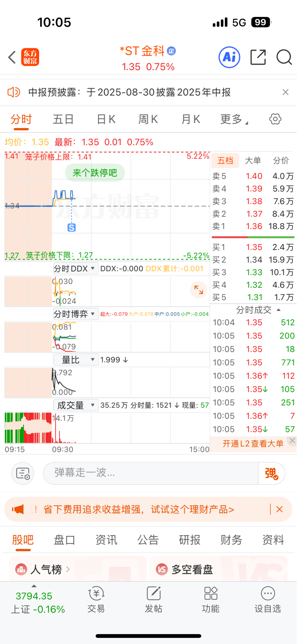Switch to the 周K tab
The width and height of the screenshot is (297, 644).
pos(148,120)
